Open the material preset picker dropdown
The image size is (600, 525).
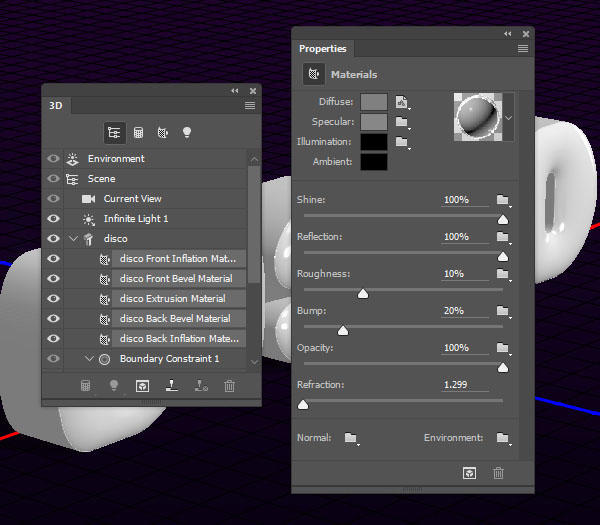[509, 117]
